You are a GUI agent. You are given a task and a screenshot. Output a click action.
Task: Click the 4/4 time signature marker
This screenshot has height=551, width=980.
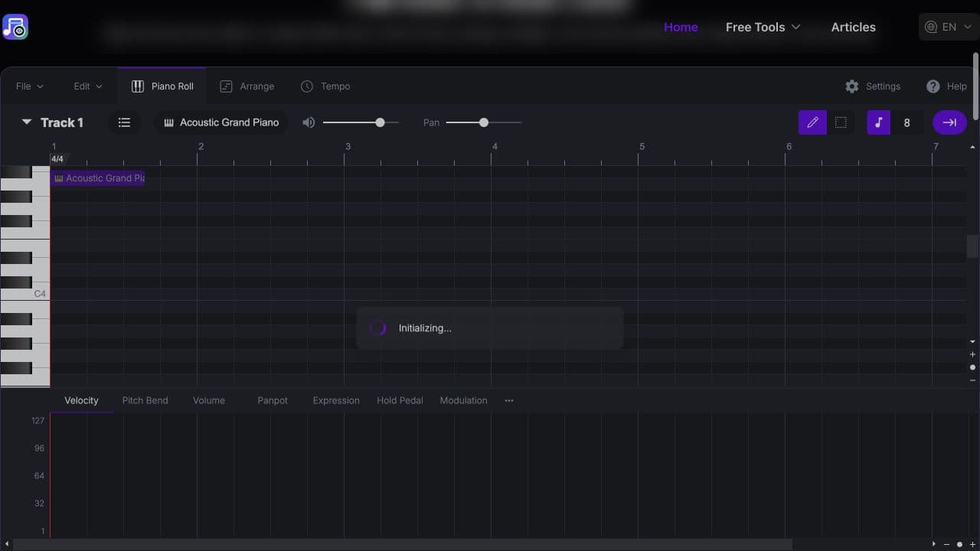coord(57,159)
